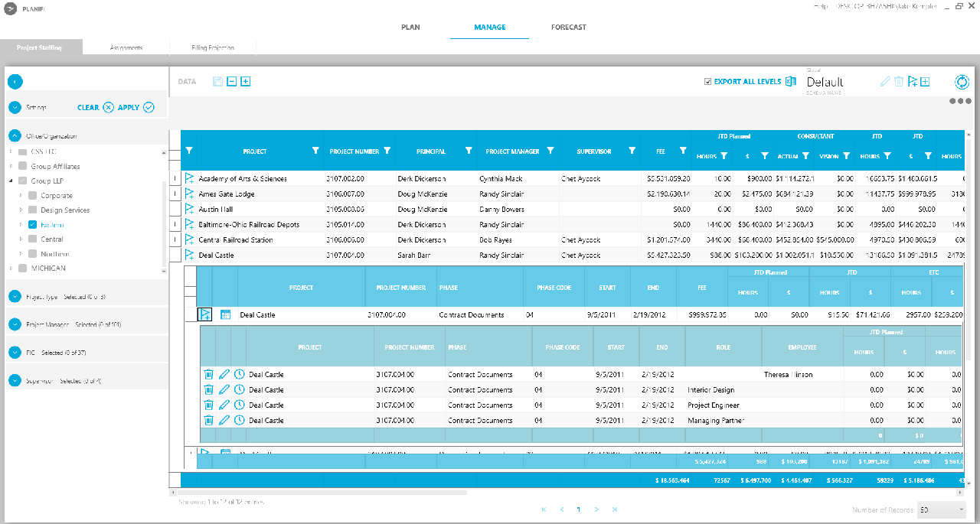The width and height of the screenshot is (980, 524).
Task: Go to the next page arrow
Action: tap(596, 509)
